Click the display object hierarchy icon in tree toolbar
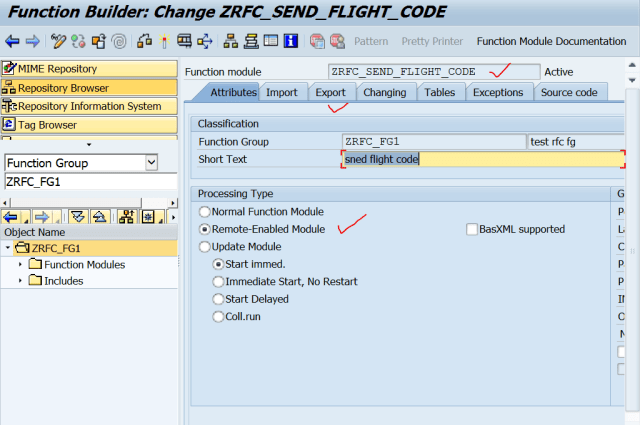This screenshot has height=425, width=640. click(x=127, y=217)
